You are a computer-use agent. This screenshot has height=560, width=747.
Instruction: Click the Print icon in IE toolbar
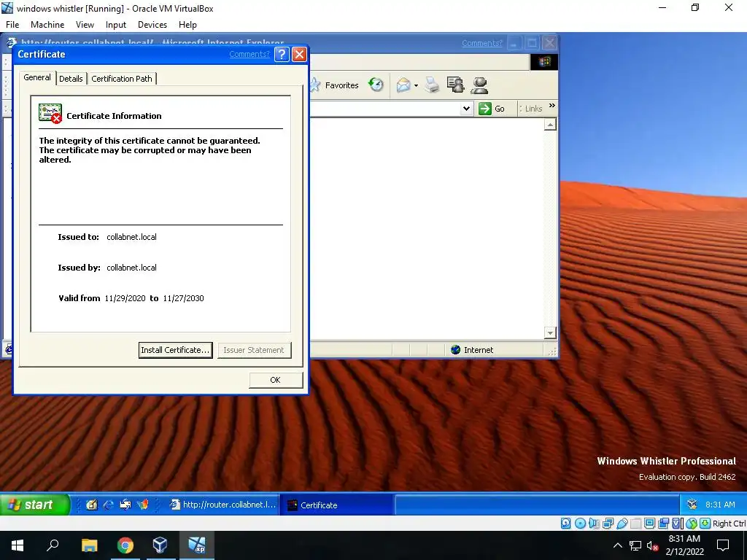(432, 85)
